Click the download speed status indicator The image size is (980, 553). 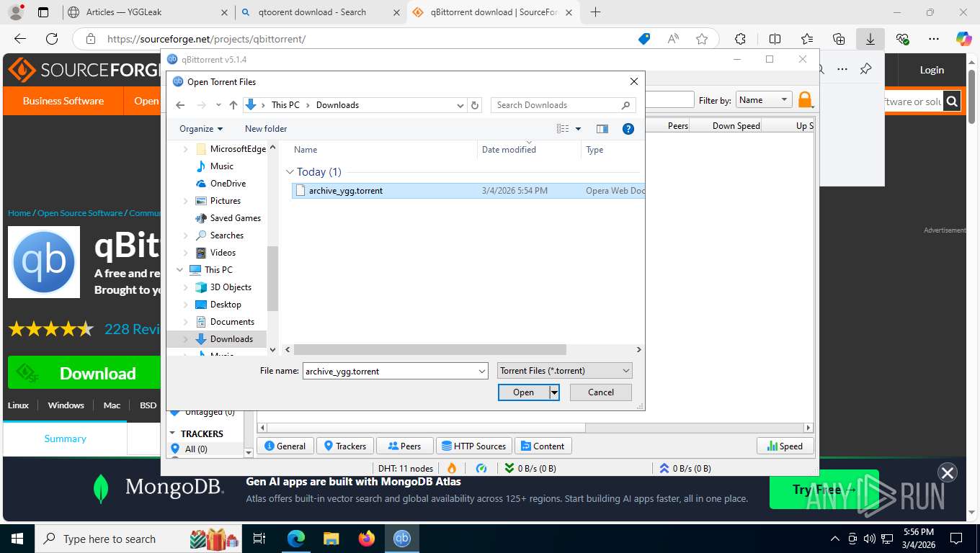tap(530, 468)
